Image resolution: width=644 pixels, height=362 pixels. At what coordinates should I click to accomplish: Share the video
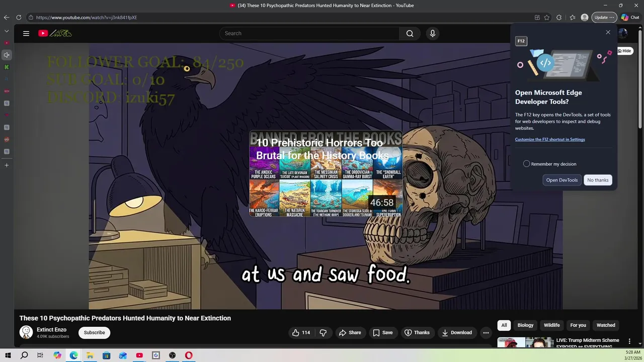(x=350, y=332)
